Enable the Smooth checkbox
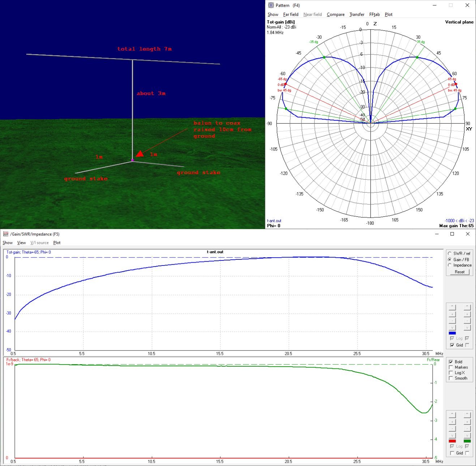This screenshot has width=476, height=466. (x=451, y=378)
